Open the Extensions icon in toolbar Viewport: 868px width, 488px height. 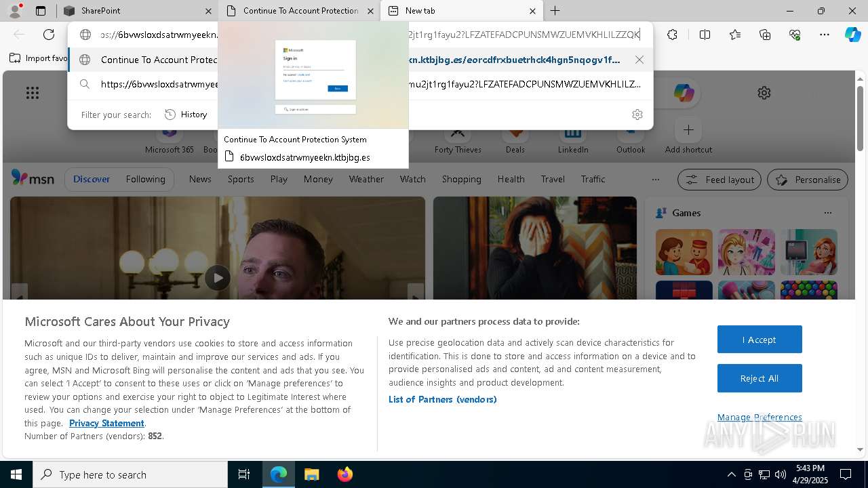[672, 35]
